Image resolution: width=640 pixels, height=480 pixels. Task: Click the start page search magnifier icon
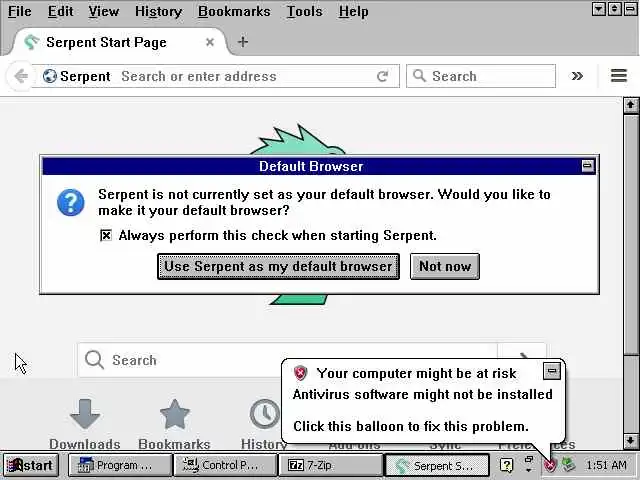pyautogui.click(x=94, y=360)
